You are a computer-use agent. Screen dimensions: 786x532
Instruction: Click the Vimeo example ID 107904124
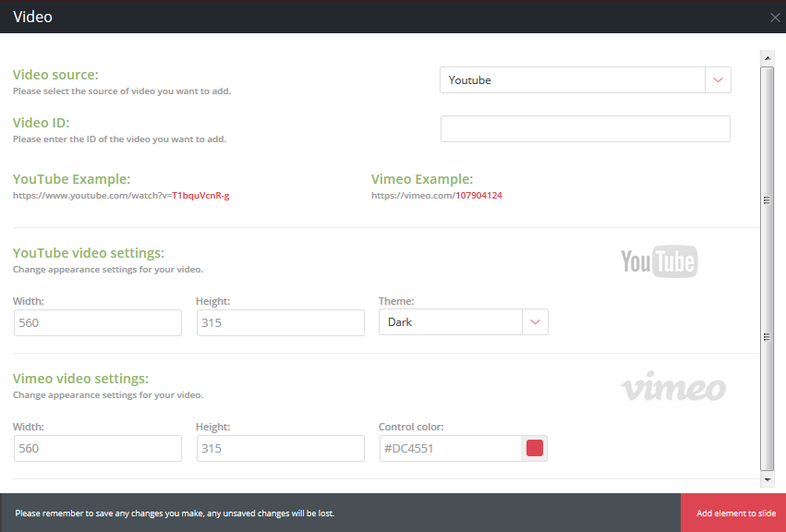pyautogui.click(x=478, y=196)
